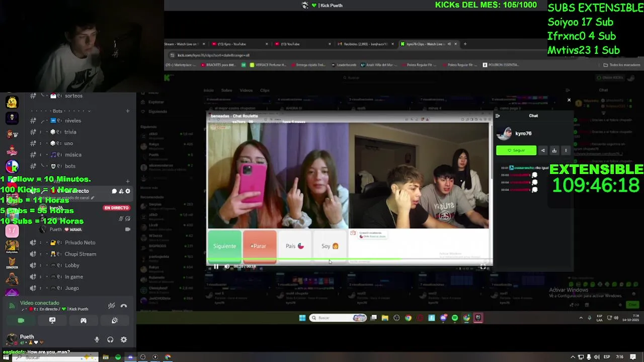Toggle Discord noise suppression icon
This screenshot has height=362, width=644.
[112, 306]
